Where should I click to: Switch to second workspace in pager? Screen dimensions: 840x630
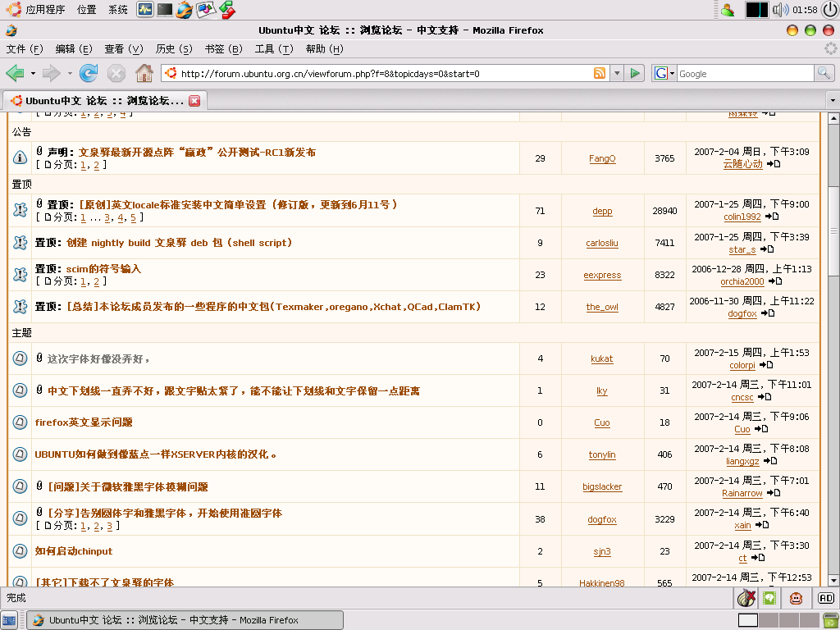click(x=769, y=620)
